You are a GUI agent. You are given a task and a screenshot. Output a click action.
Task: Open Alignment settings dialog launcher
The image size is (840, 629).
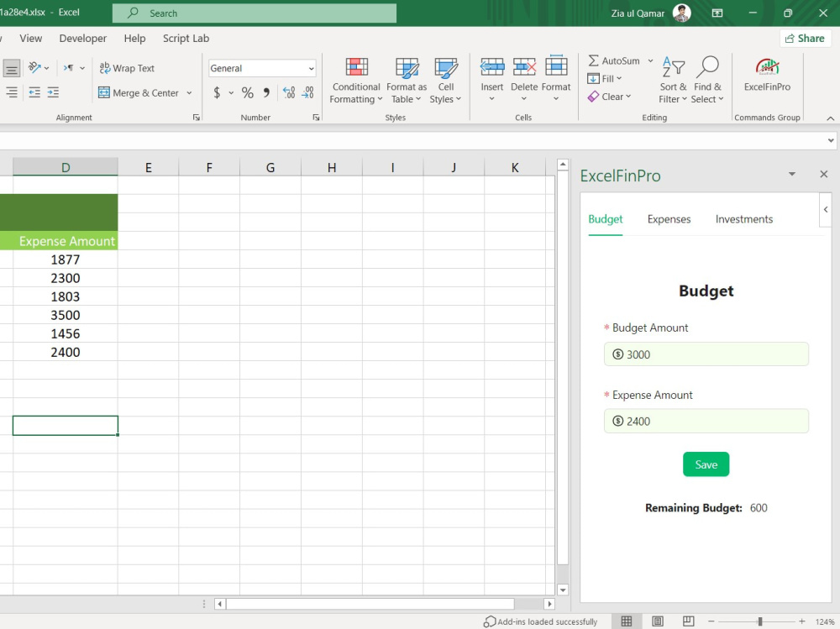(x=196, y=118)
